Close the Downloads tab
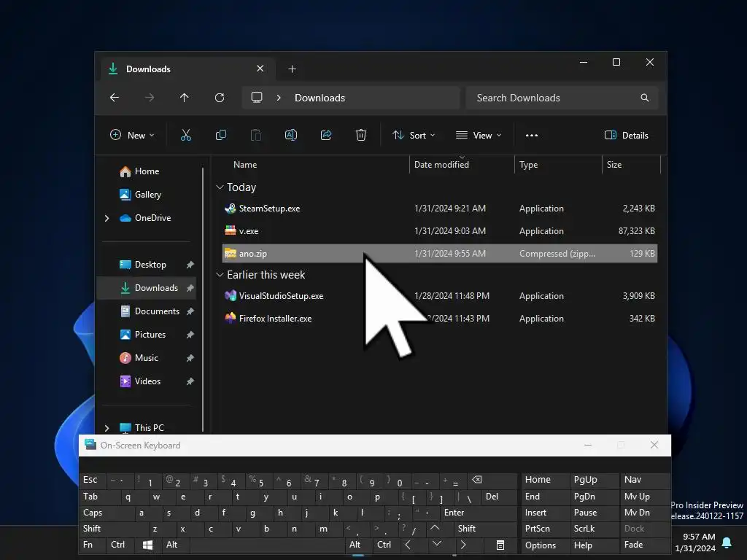Screen dimensions: 747x560 260,69
